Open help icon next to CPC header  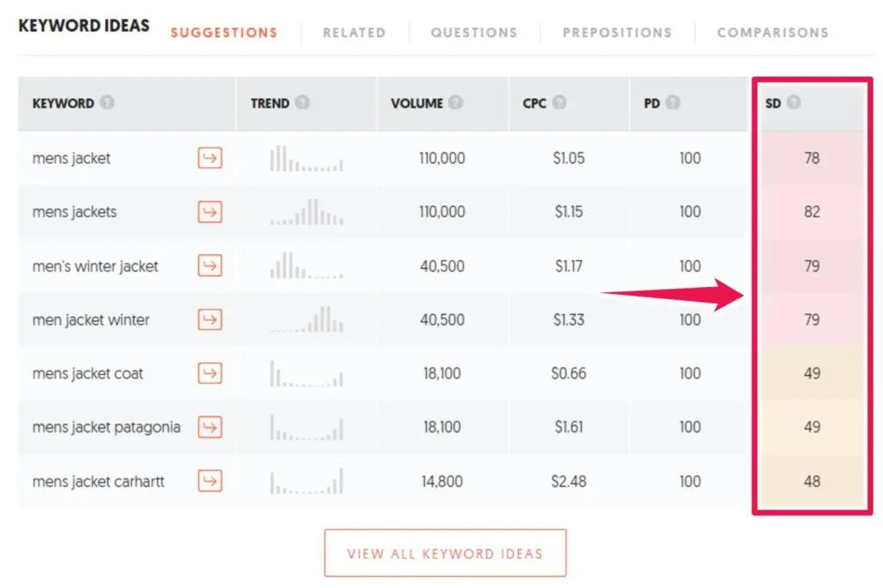pyautogui.click(x=560, y=103)
